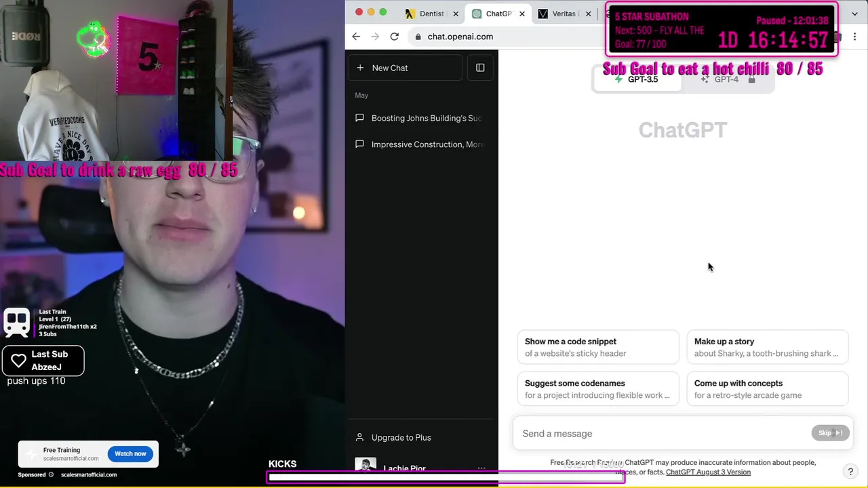Click the lock icon in address bar
The height and width of the screenshot is (488, 868).
[418, 37]
